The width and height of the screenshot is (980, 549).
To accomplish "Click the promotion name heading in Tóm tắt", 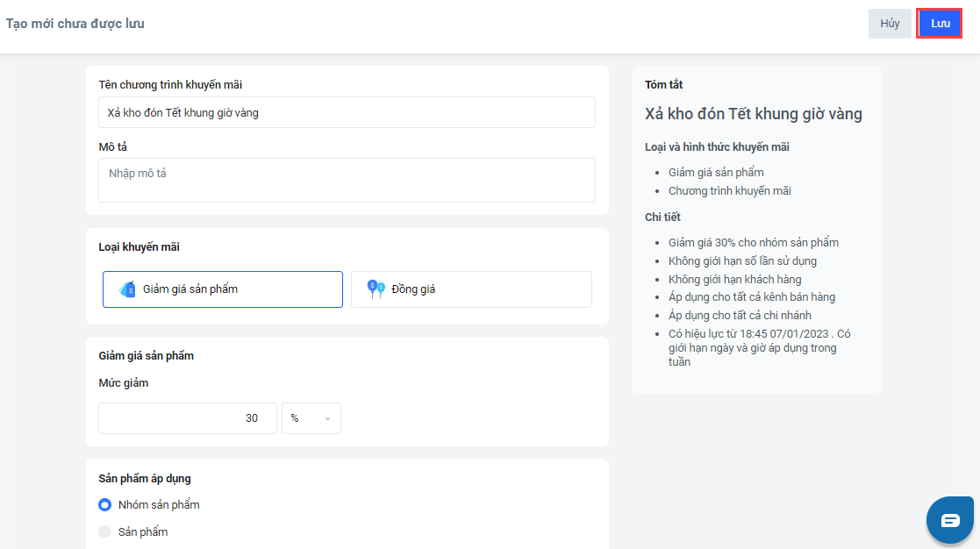I will coord(753,114).
